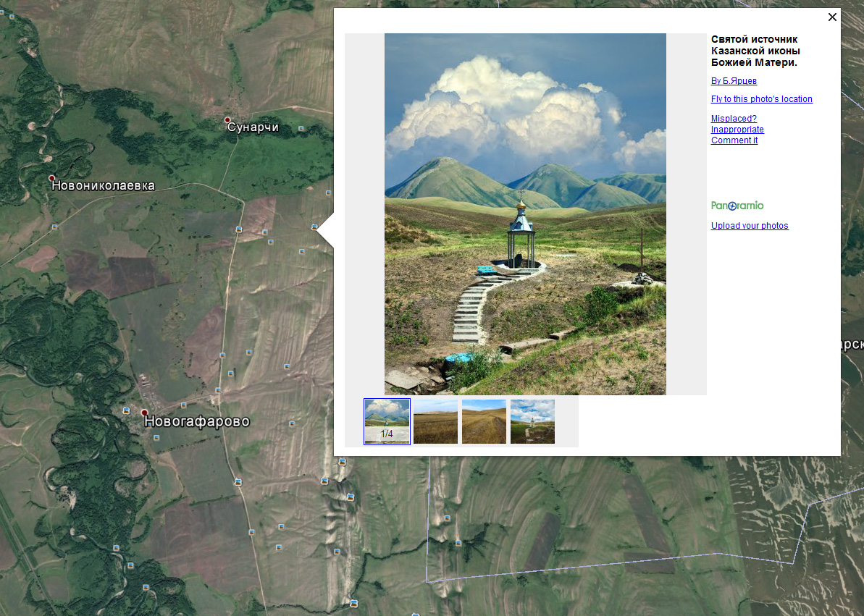Close the Panoramio photo popup
Image resolution: width=864 pixels, height=616 pixels.
tap(832, 17)
